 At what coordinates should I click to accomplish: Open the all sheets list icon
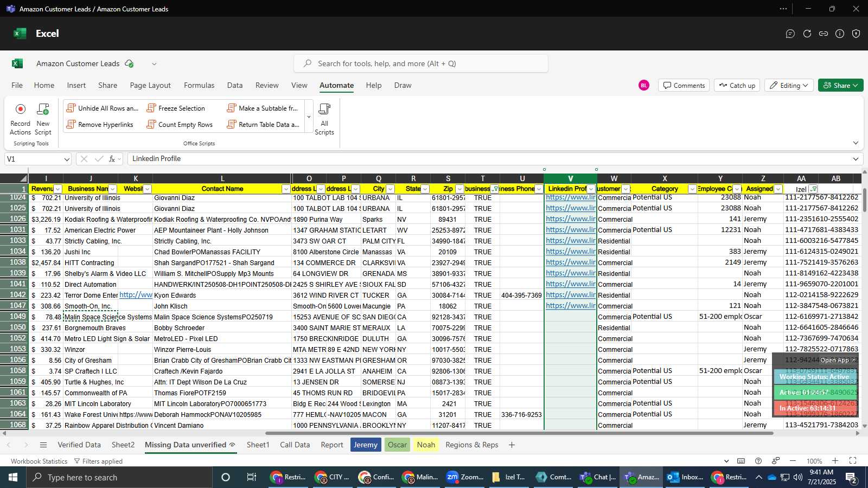point(43,445)
